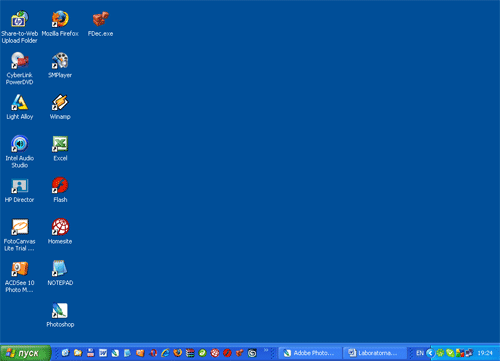Click the green round icon in Quick Launch
Viewport: 500px width, 361px height.
(x=202, y=353)
